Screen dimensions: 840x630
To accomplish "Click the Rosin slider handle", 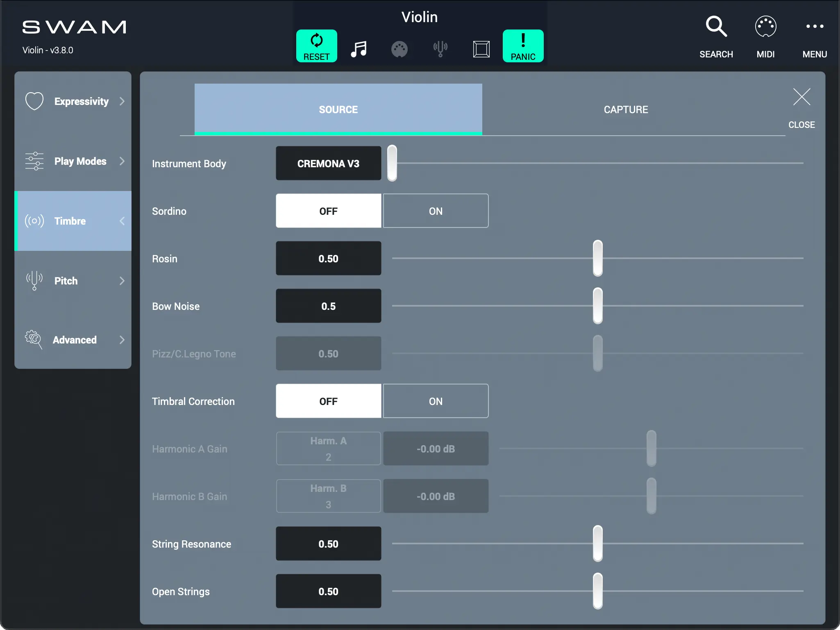I will [x=597, y=258].
